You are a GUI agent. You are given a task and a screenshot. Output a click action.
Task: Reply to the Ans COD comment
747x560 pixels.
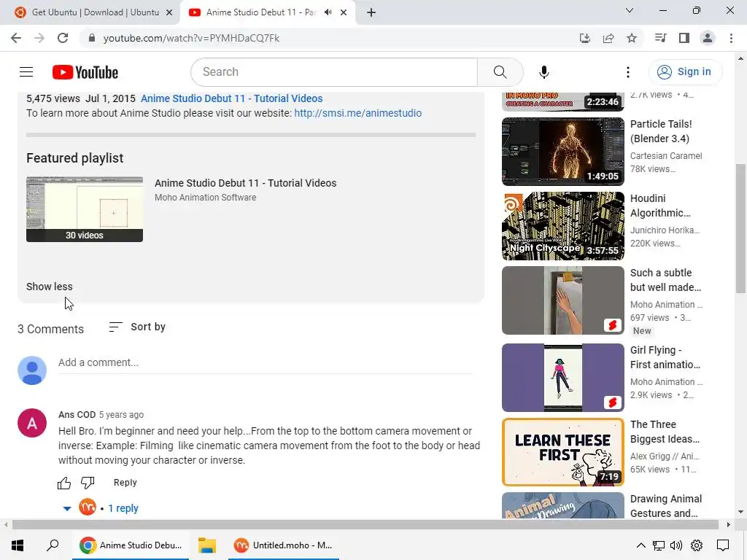125,483
